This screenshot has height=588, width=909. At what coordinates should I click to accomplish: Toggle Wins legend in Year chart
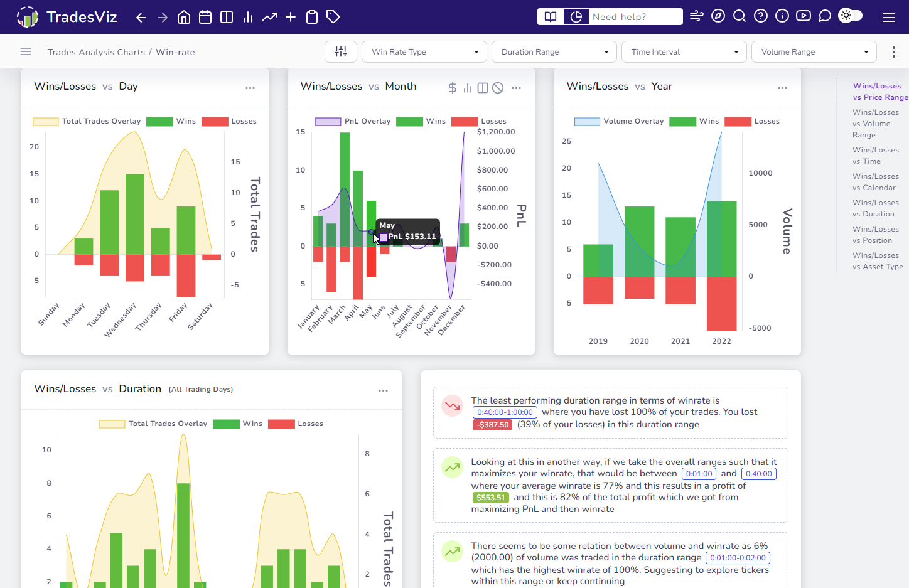click(x=694, y=121)
